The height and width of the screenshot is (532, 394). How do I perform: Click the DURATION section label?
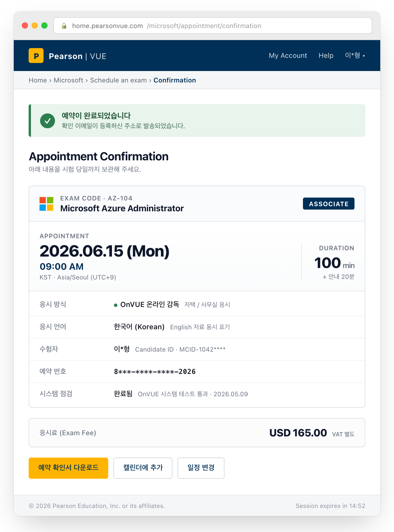click(337, 248)
